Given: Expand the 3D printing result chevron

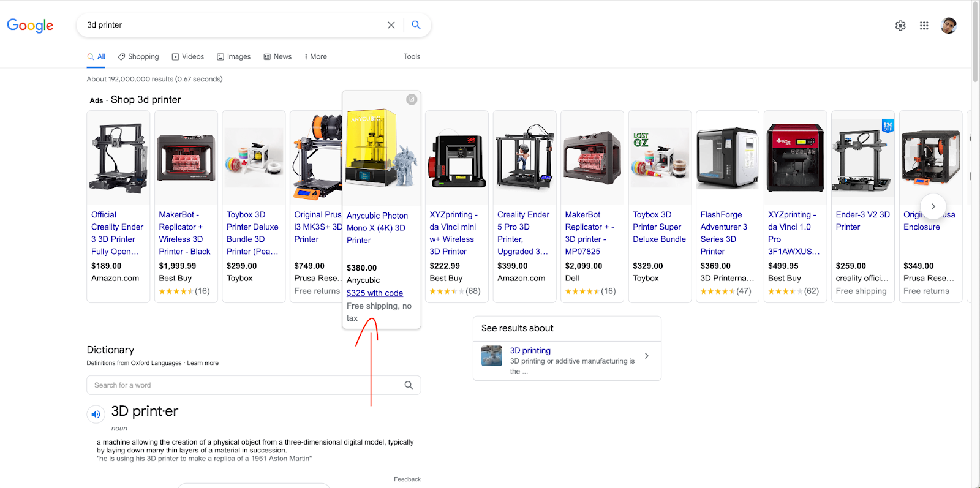Looking at the screenshot, I should [x=647, y=356].
